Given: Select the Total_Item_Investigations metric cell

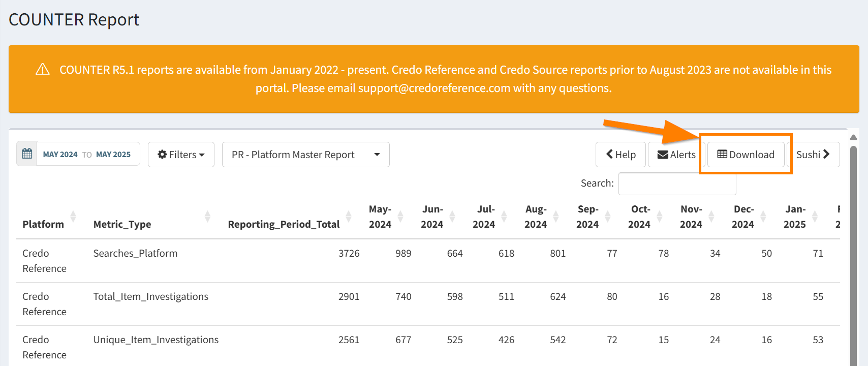Looking at the screenshot, I should [x=151, y=296].
